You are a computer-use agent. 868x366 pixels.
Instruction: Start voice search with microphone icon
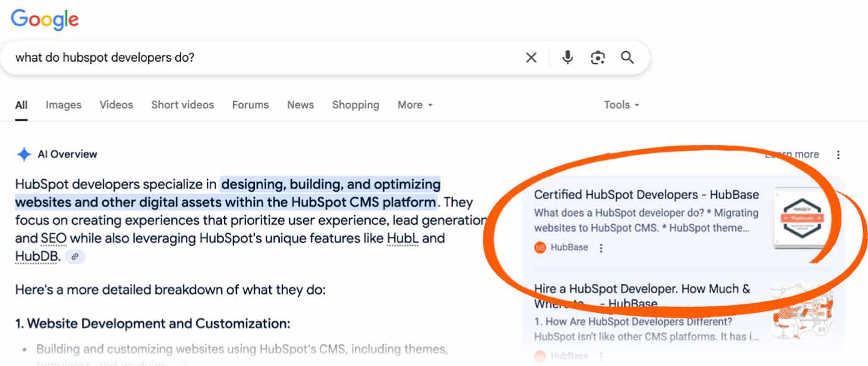567,58
